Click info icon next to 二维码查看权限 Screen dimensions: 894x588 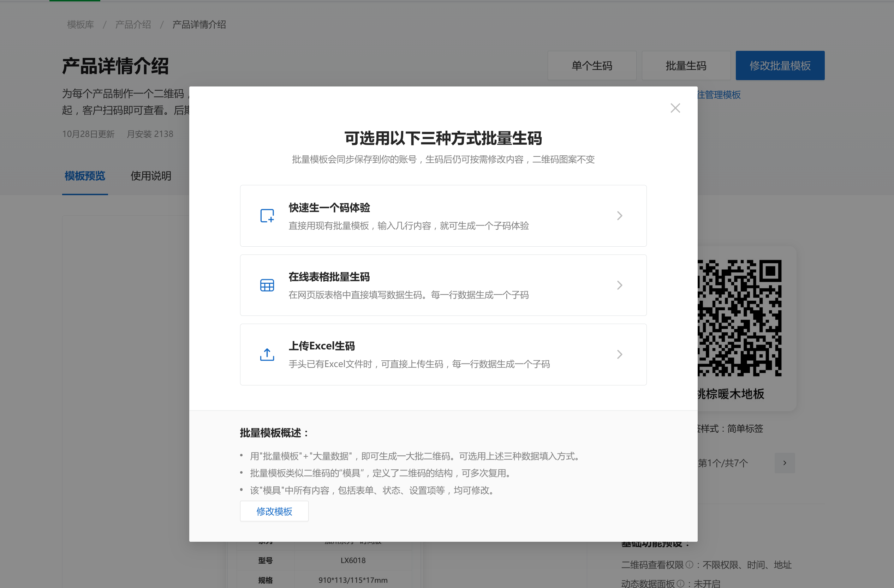coord(689,564)
